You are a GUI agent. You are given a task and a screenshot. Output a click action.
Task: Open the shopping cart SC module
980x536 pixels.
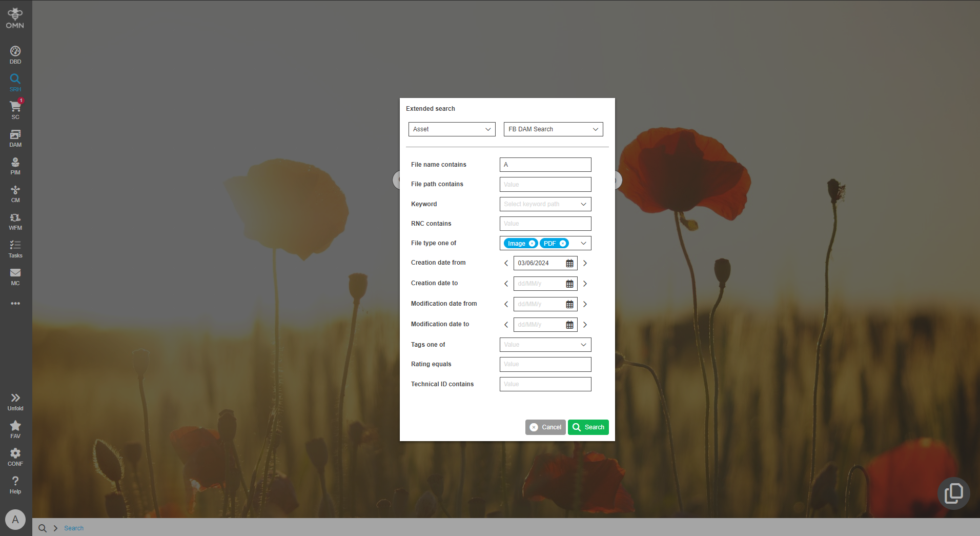coord(15,109)
